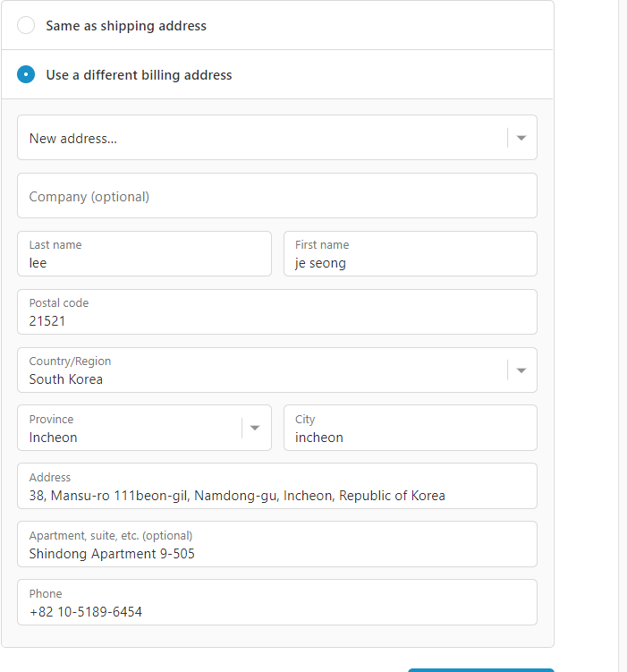Click the page scrollbar track on right edge

point(623,336)
